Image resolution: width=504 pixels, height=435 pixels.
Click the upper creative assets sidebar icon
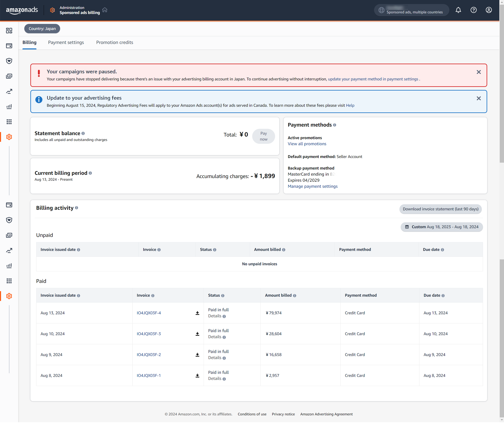9,76
